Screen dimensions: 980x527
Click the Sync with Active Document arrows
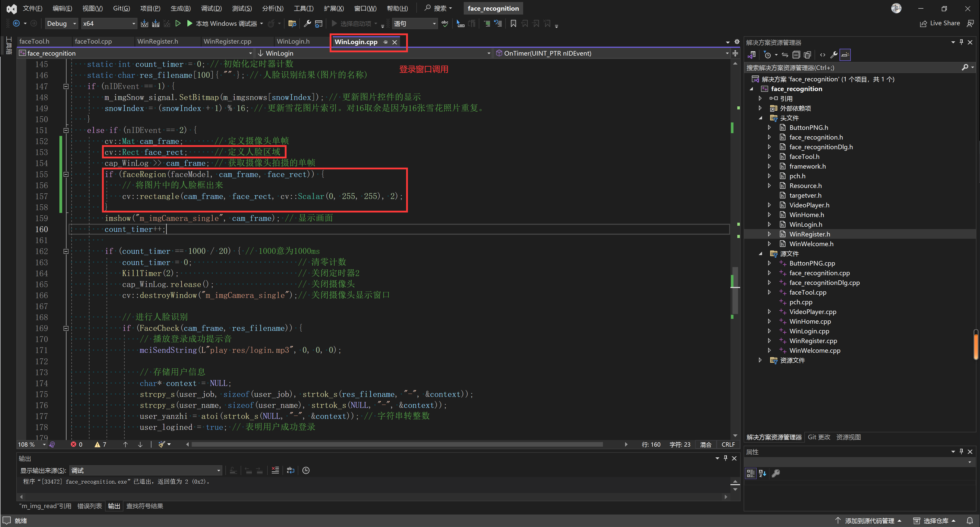[785, 55]
